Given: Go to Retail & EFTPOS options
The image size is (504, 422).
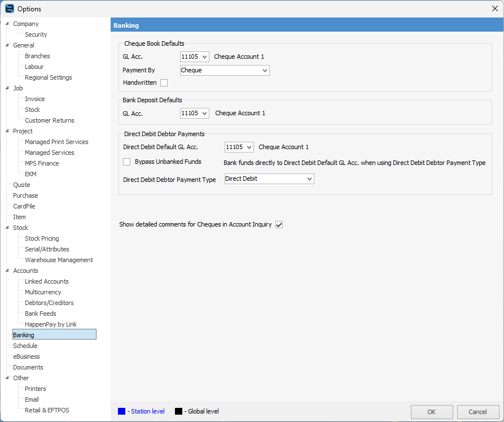Looking at the screenshot, I should point(47,410).
